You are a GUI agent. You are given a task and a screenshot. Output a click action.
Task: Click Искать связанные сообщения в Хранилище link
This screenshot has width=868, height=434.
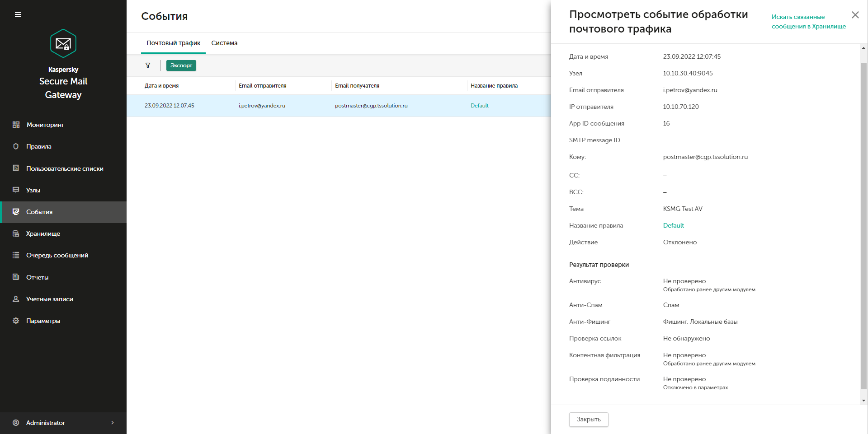click(808, 22)
